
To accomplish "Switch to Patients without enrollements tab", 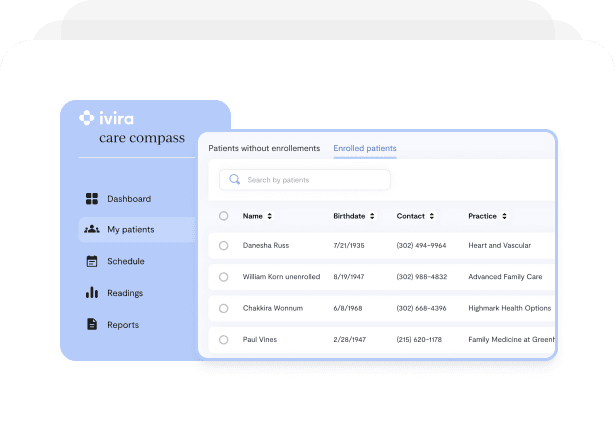I will click(x=264, y=148).
